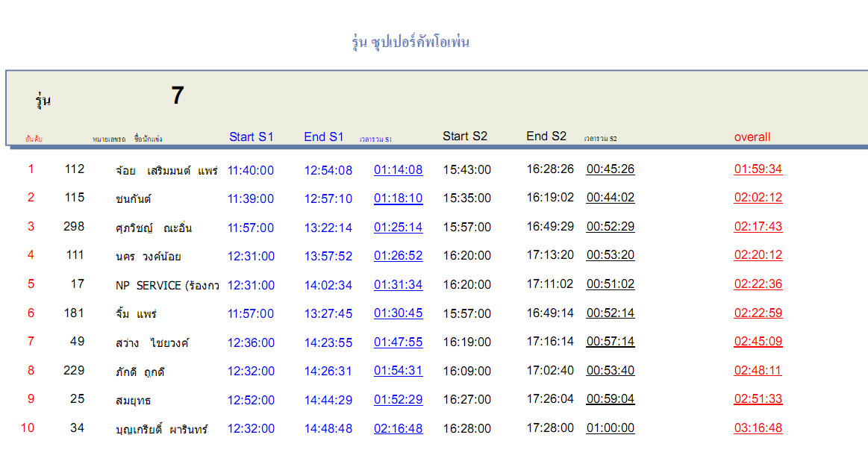Click the 00:59:04 S2 total link

(610, 399)
